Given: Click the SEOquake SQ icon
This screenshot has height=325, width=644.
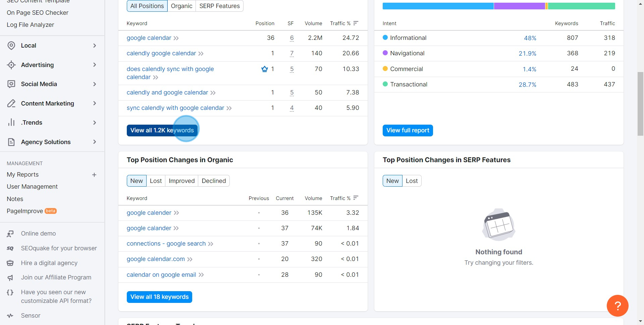Looking at the screenshot, I should point(10,248).
